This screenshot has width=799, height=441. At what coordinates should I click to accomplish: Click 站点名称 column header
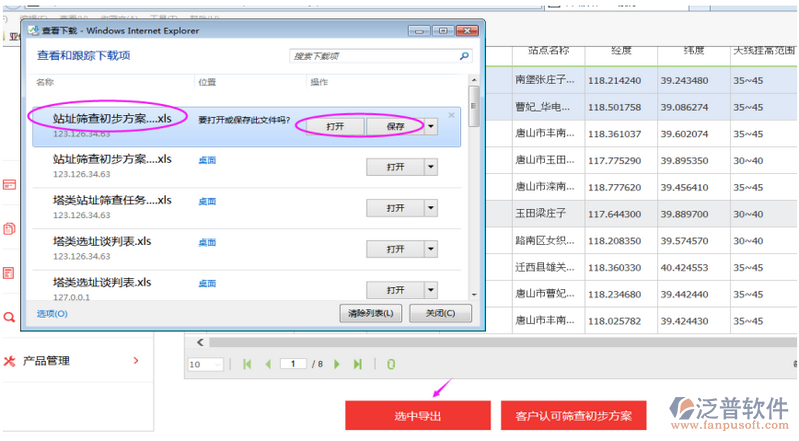tap(548, 50)
